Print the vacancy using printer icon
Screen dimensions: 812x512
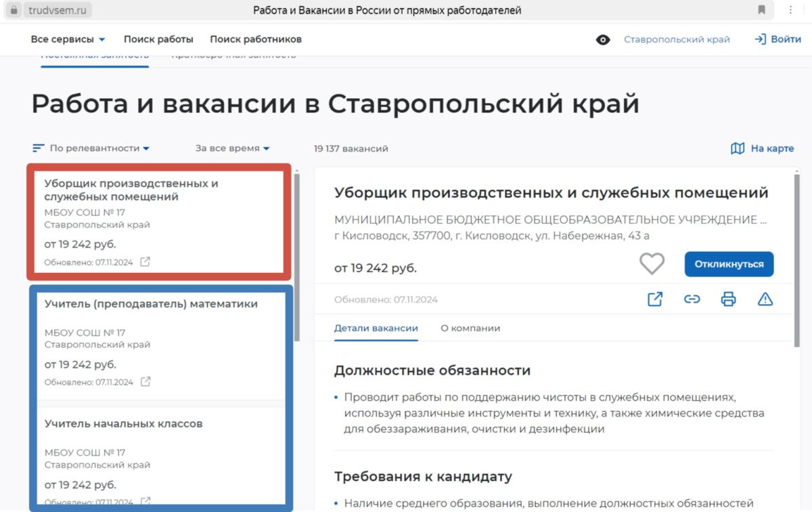tap(728, 299)
